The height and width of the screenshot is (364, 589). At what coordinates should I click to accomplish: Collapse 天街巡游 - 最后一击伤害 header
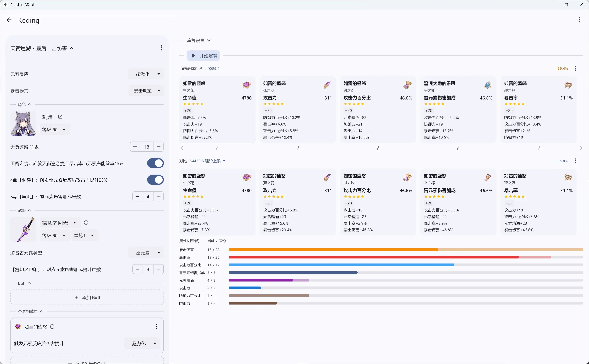point(42,48)
